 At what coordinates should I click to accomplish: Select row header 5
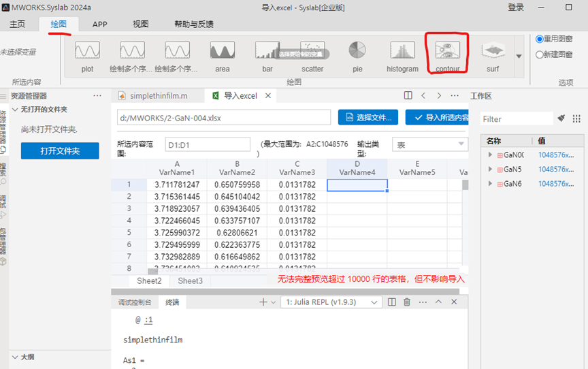click(129, 233)
